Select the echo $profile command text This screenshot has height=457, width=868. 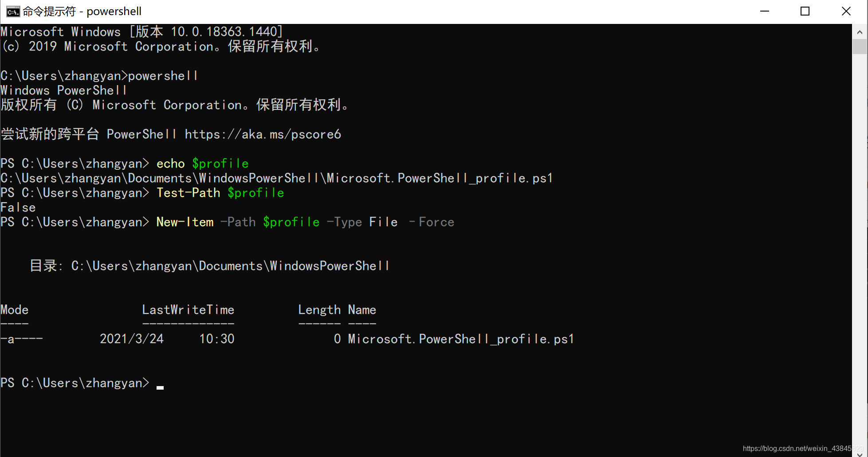(x=202, y=163)
